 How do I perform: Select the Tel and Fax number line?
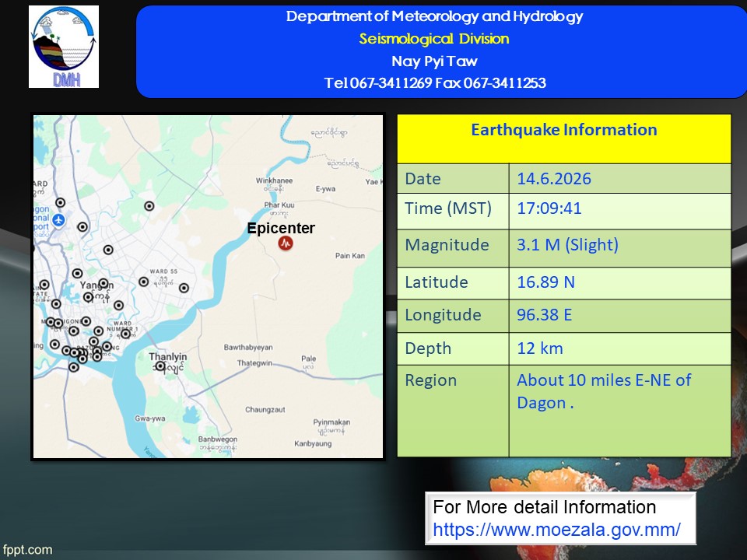tap(435, 83)
